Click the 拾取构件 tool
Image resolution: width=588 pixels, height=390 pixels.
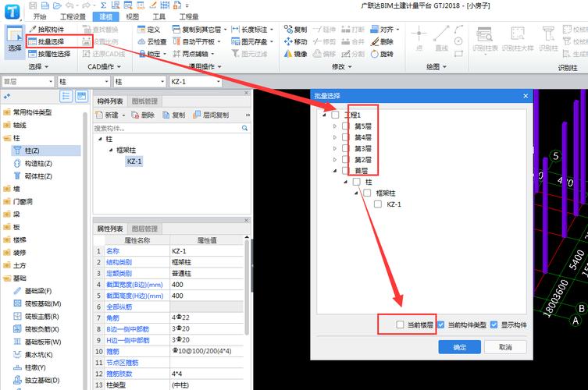pos(47,29)
